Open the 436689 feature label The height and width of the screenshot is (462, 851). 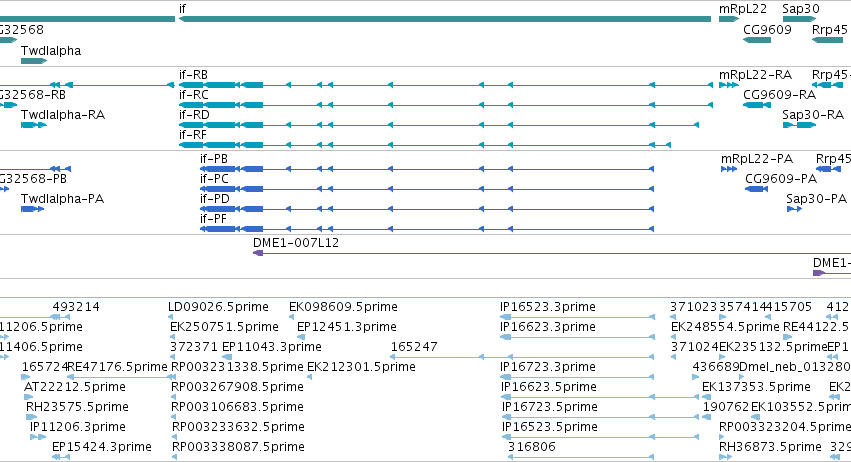[716, 368]
